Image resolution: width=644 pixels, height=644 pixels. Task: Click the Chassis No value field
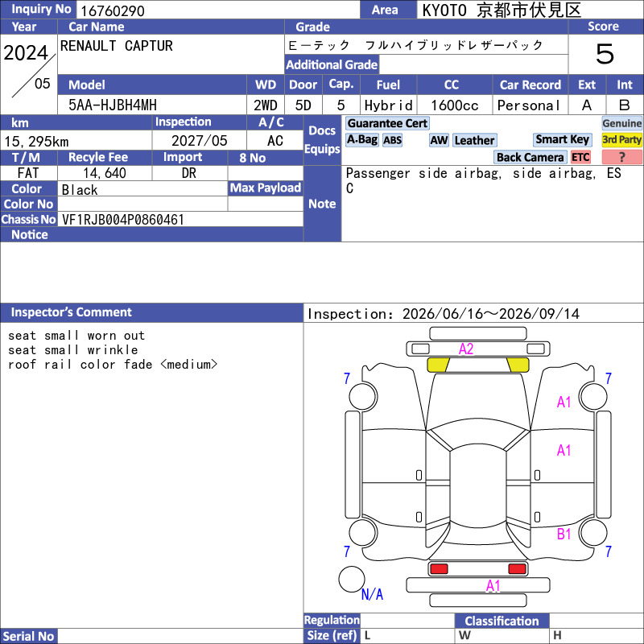coord(180,219)
